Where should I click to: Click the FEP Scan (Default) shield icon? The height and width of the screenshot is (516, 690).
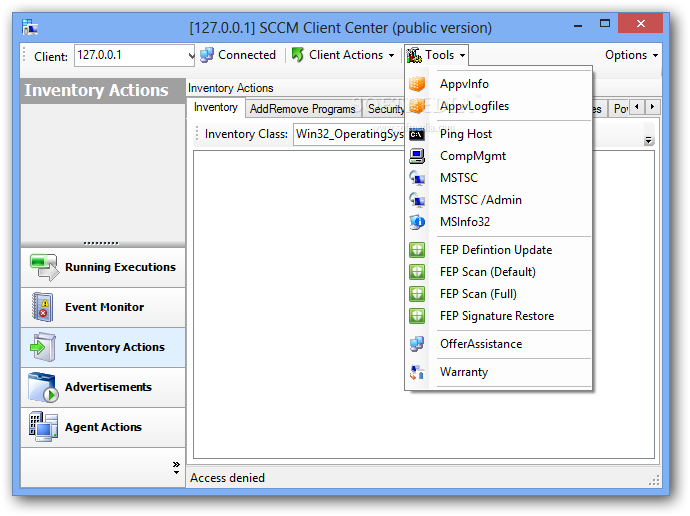pos(417,272)
